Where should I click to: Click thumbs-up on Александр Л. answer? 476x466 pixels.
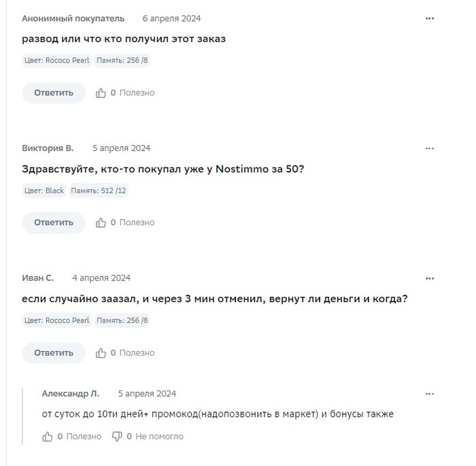click(48, 437)
